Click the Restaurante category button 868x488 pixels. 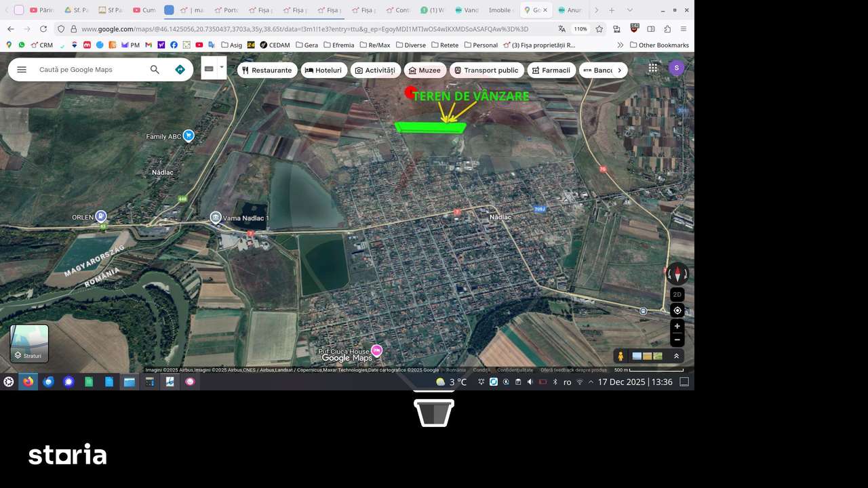click(267, 70)
